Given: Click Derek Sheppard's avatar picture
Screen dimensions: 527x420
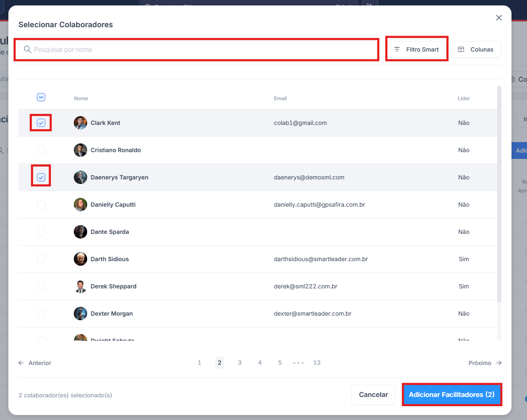Looking at the screenshot, I should point(80,286).
